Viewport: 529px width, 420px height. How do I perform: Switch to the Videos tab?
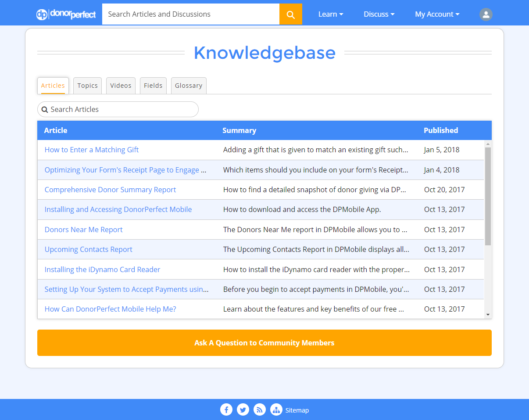pyautogui.click(x=121, y=86)
